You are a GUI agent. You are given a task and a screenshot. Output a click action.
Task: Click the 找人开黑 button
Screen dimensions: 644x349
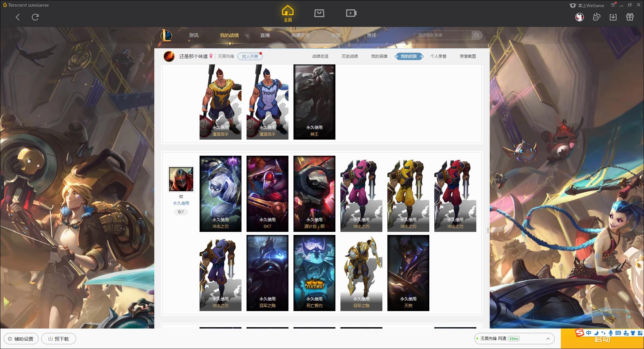click(x=250, y=56)
